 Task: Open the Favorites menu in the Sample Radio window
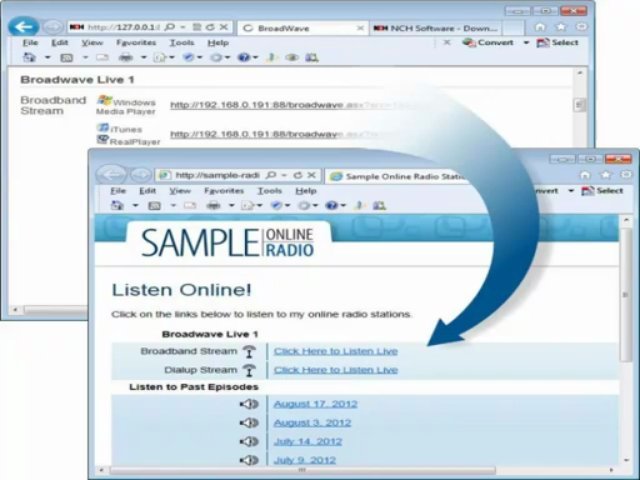point(224,190)
